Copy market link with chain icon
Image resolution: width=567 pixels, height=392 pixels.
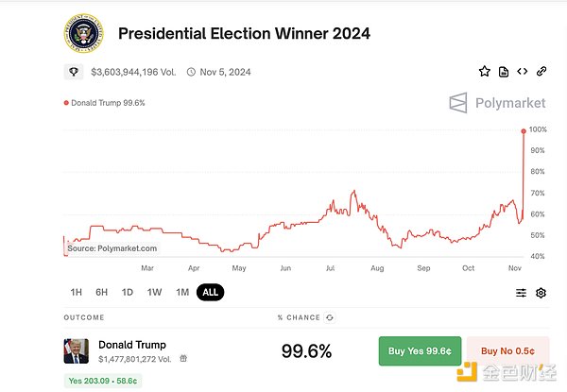pyautogui.click(x=541, y=71)
